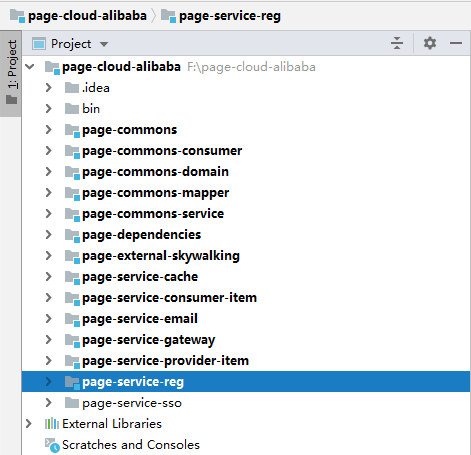
Task: Click the Collapse All icon in Project toolbar
Action: click(397, 43)
